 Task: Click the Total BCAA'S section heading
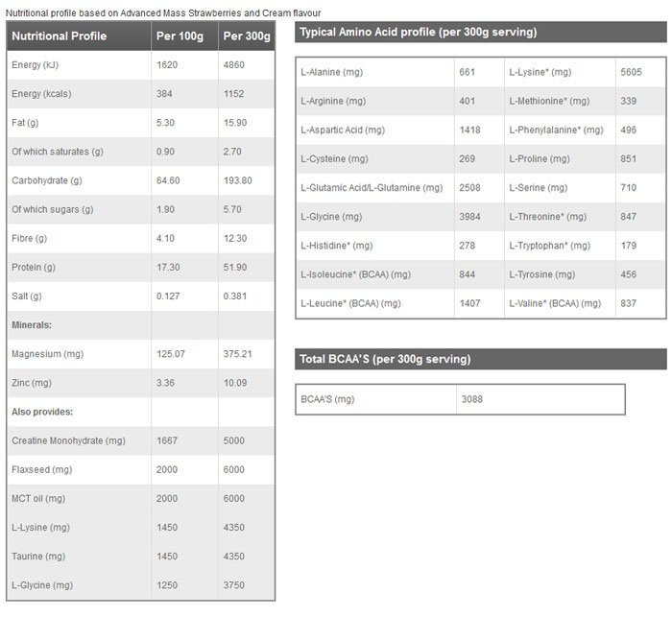click(x=385, y=360)
